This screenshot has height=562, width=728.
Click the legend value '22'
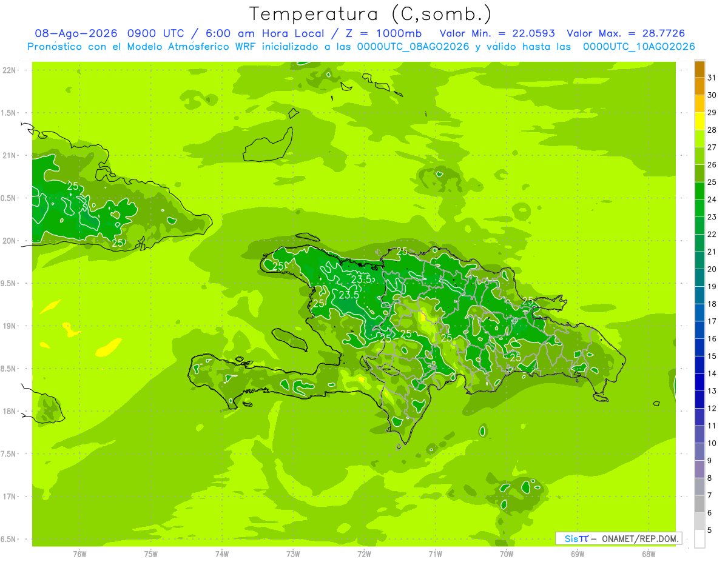[x=712, y=234]
